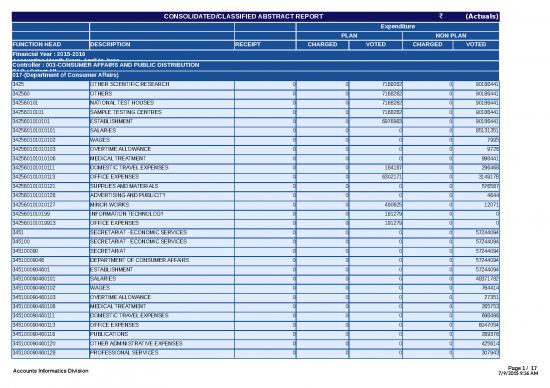Click the Expenditure column group header
The height and width of the screenshot is (388, 550).
click(x=397, y=27)
